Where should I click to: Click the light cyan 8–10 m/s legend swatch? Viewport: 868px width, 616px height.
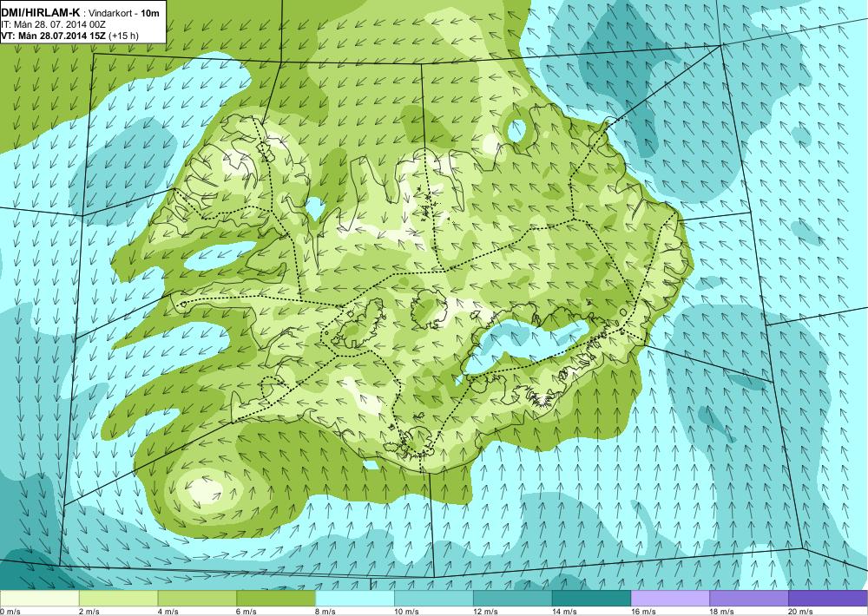355,599
